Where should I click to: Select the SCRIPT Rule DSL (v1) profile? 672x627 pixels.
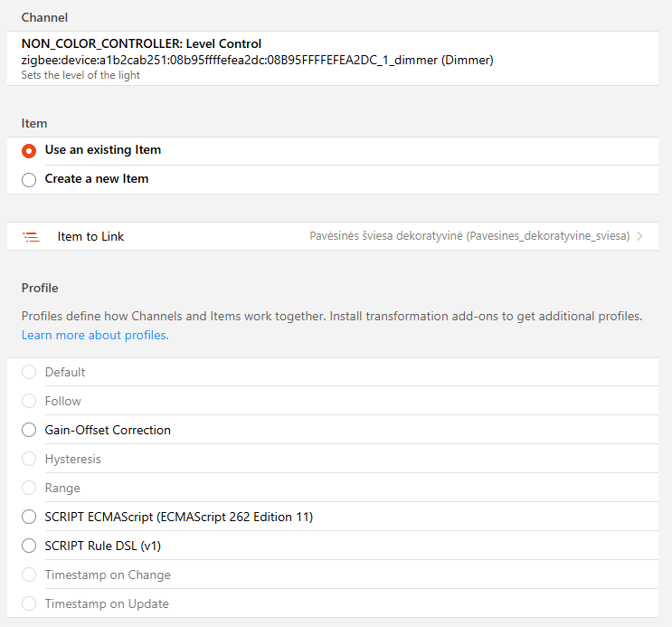pos(29,546)
